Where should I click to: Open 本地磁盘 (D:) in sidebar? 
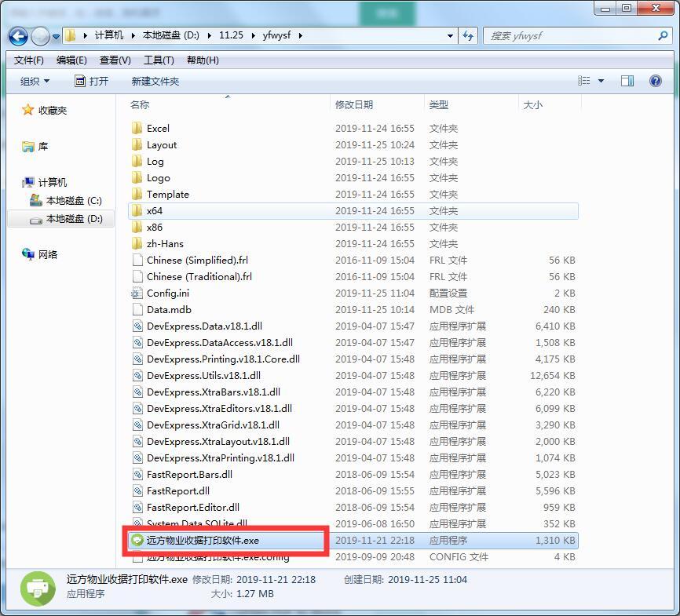click(x=65, y=218)
